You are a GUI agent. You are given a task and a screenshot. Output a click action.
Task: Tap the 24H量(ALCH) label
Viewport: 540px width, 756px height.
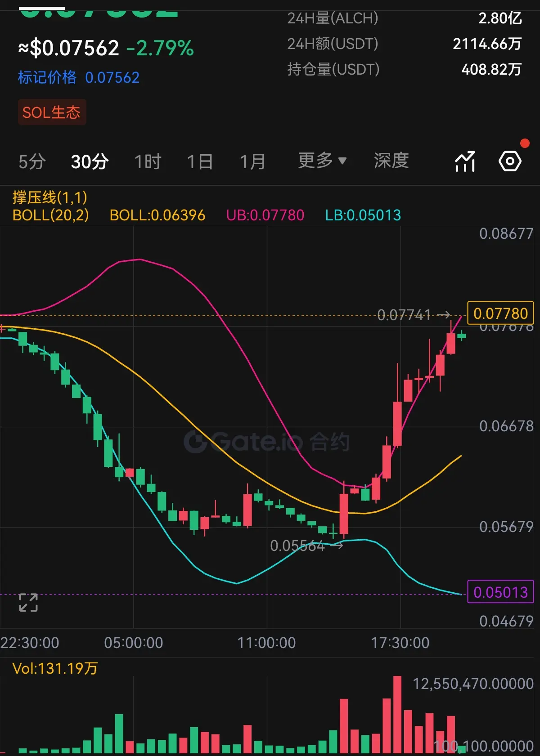[x=333, y=18]
